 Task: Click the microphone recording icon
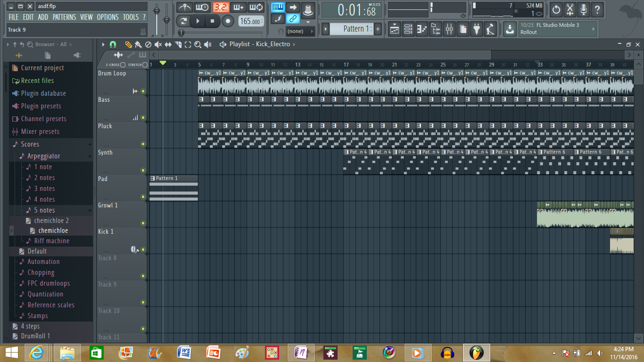pyautogui.click(x=584, y=9)
